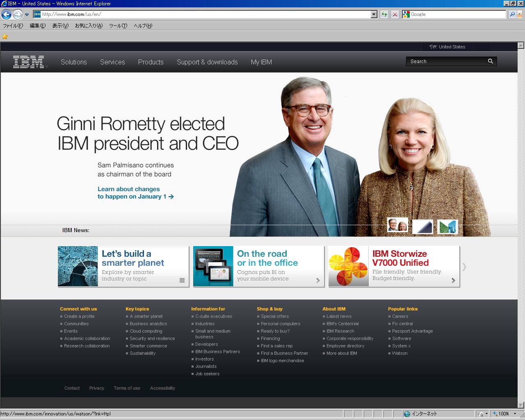Click the vertical scrollbar down arrow
The width and height of the screenshot is (525, 420).
521,405
